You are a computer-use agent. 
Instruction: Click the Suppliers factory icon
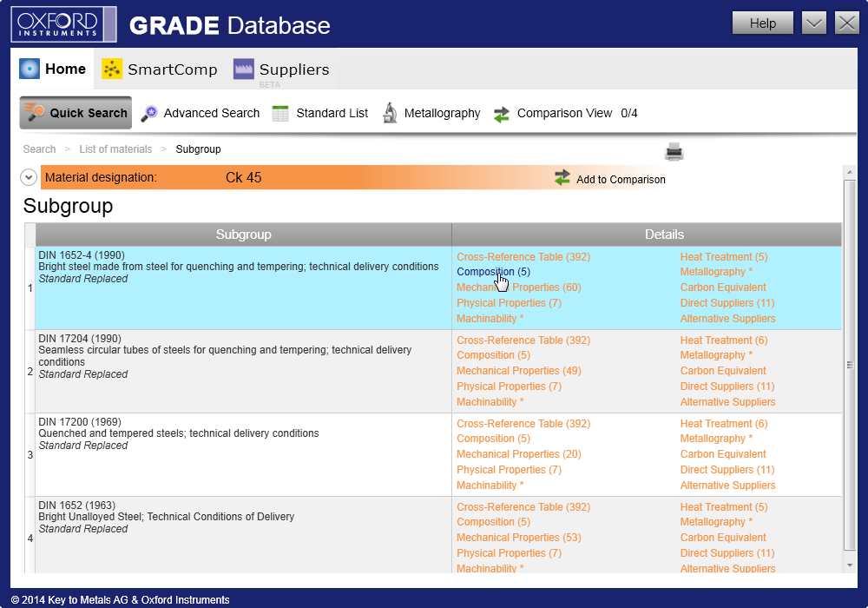(244, 69)
